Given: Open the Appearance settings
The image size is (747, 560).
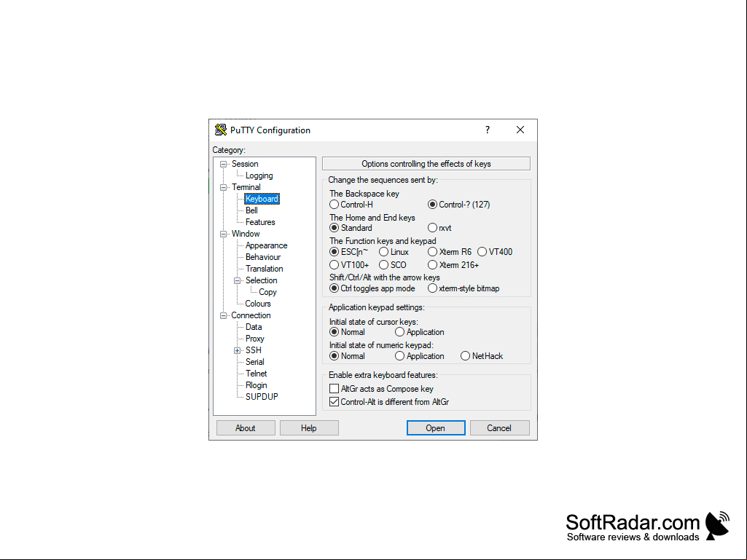Looking at the screenshot, I should [x=266, y=245].
